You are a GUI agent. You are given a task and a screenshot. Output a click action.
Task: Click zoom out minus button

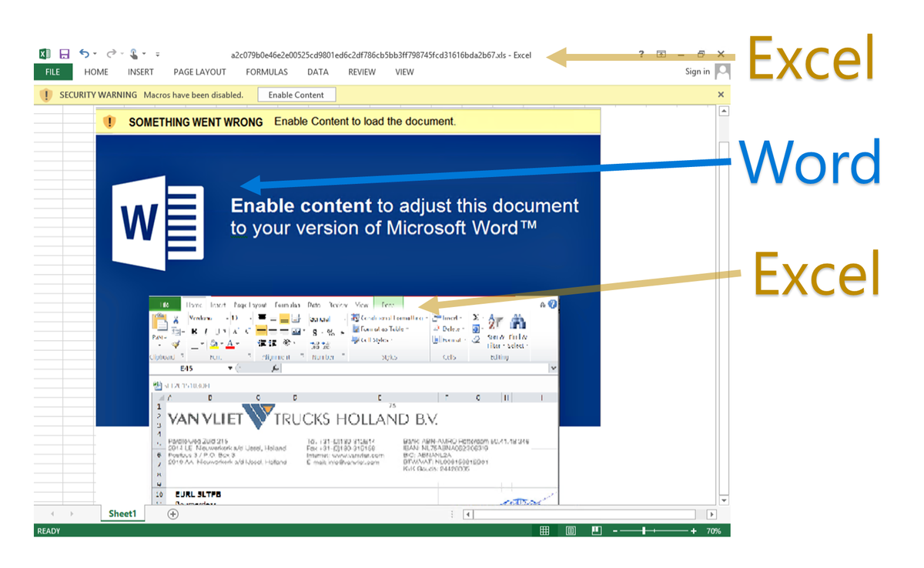click(x=615, y=531)
